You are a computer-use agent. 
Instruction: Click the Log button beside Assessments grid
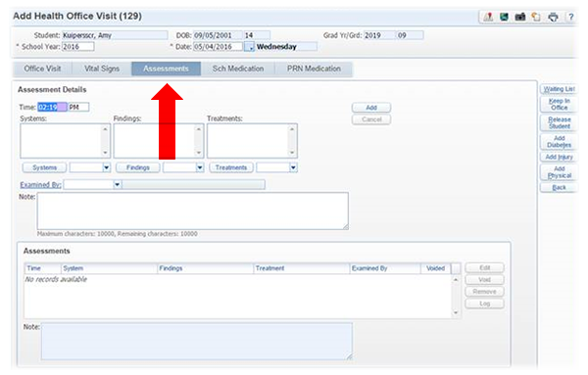pyautogui.click(x=484, y=304)
